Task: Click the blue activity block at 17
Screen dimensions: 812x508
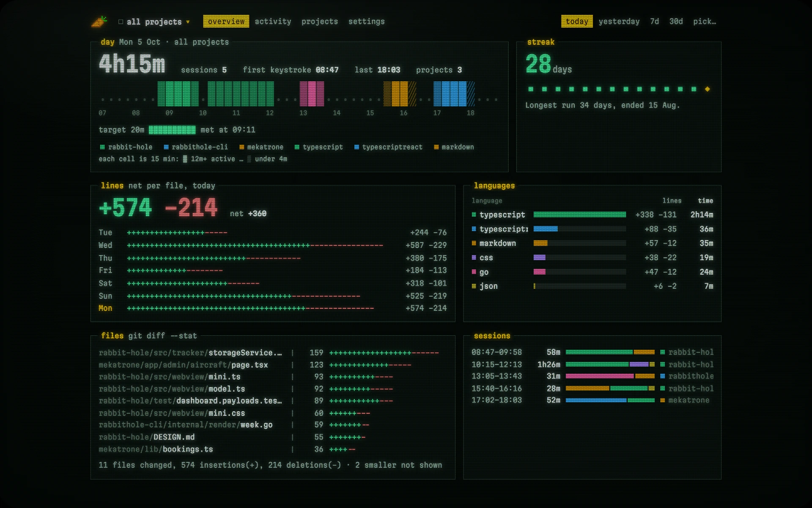Action: (454, 94)
